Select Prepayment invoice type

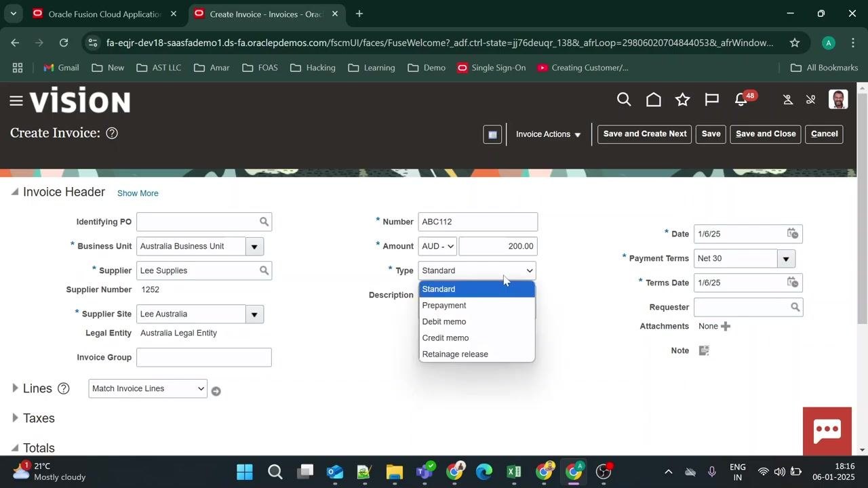click(x=477, y=305)
